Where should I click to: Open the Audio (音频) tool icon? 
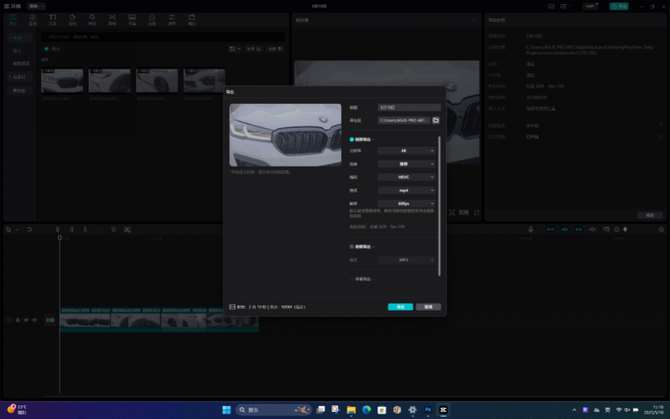pyautogui.click(x=33, y=19)
